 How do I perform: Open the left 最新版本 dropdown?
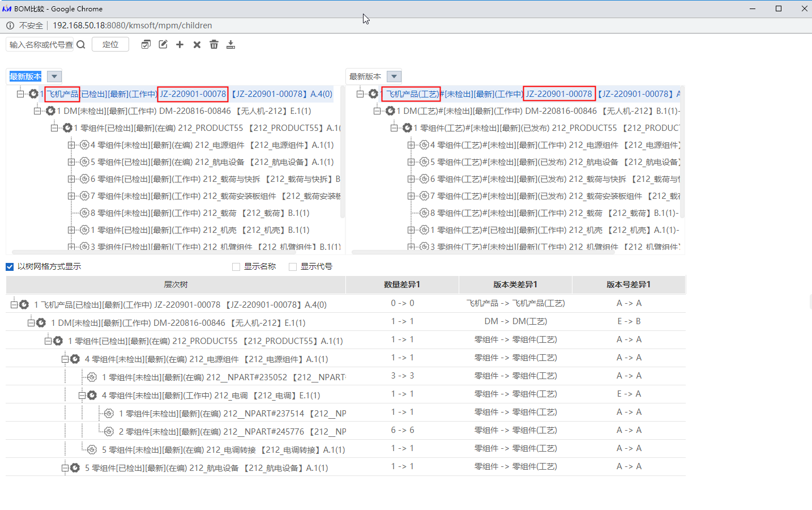[54, 76]
